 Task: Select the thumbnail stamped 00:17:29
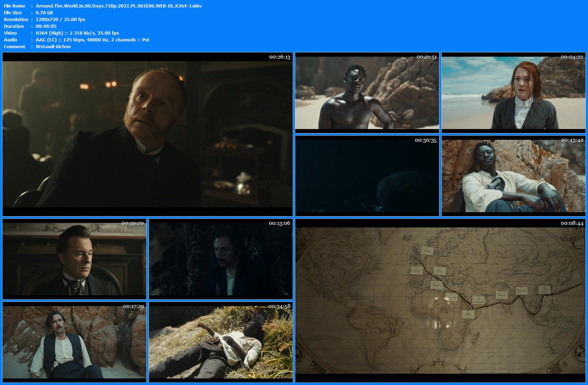(74, 342)
